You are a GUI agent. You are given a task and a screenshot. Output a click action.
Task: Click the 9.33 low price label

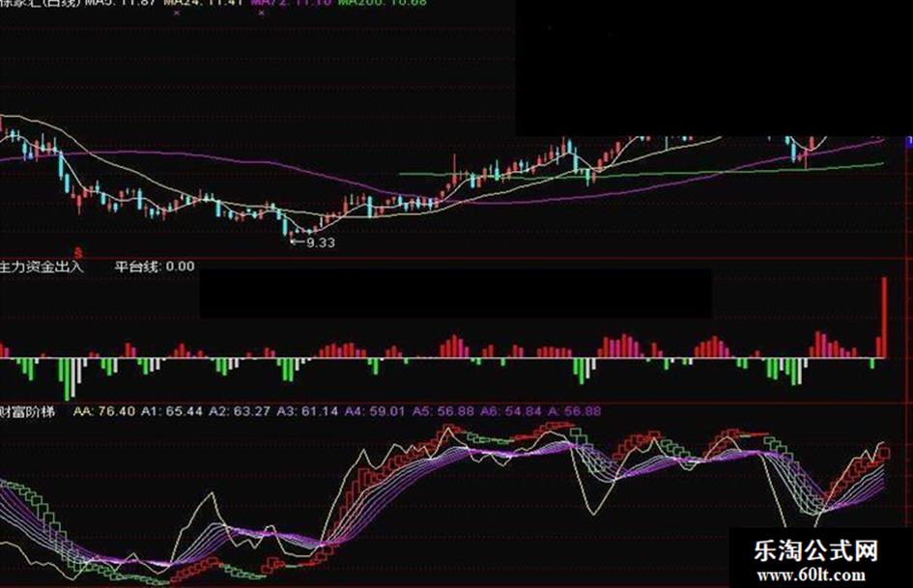tap(320, 242)
